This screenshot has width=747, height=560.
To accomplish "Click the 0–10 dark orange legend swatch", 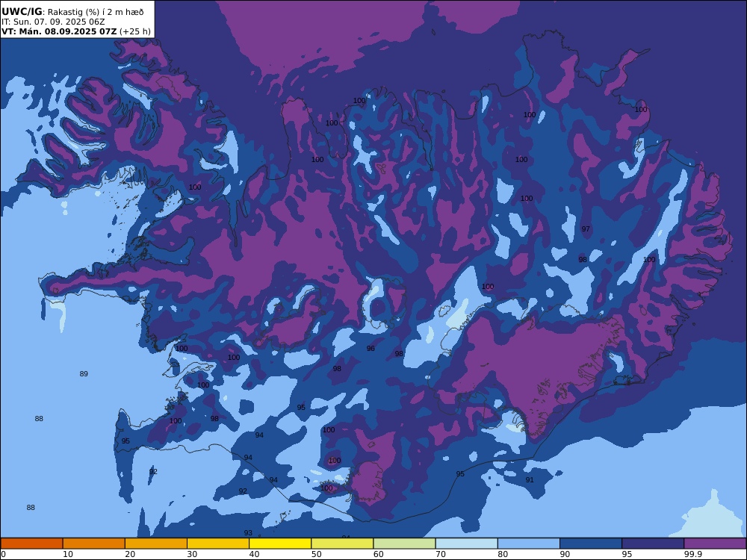I will click(x=31, y=544).
